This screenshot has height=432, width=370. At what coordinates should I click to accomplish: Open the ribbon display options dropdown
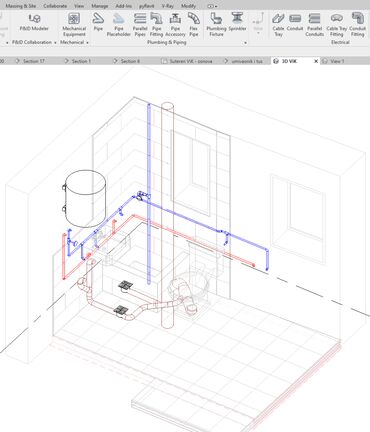coord(212,6)
